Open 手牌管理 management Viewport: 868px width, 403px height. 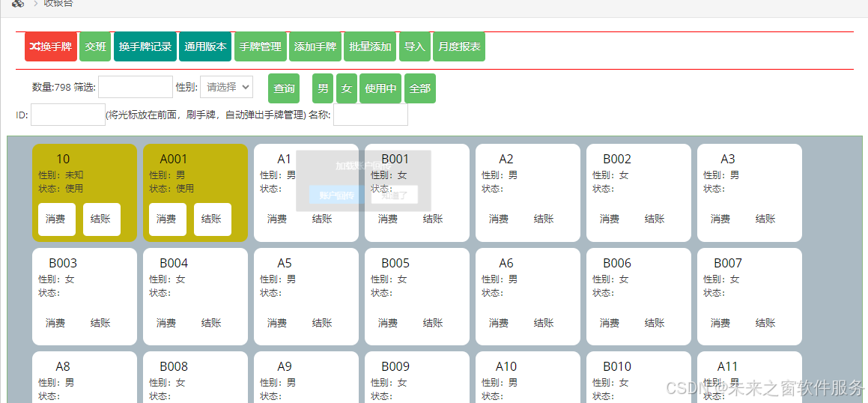coord(261,46)
